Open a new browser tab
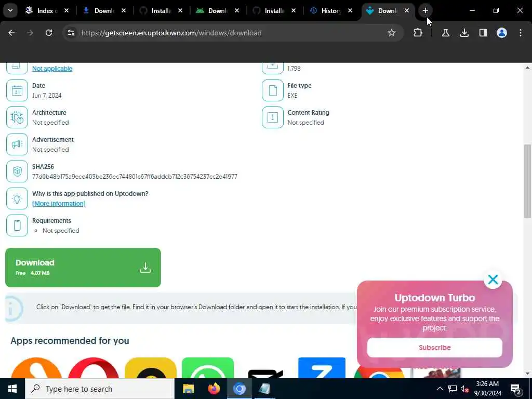Viewport: 532px width, 399px height. (425, 11)
